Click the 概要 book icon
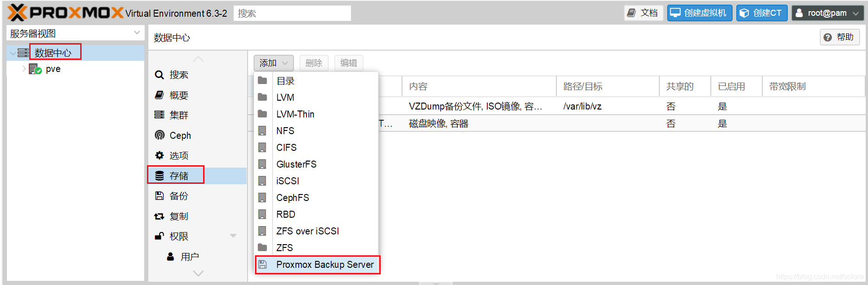The height and width of the screenshot is (285, 868). tap(160, 95)
